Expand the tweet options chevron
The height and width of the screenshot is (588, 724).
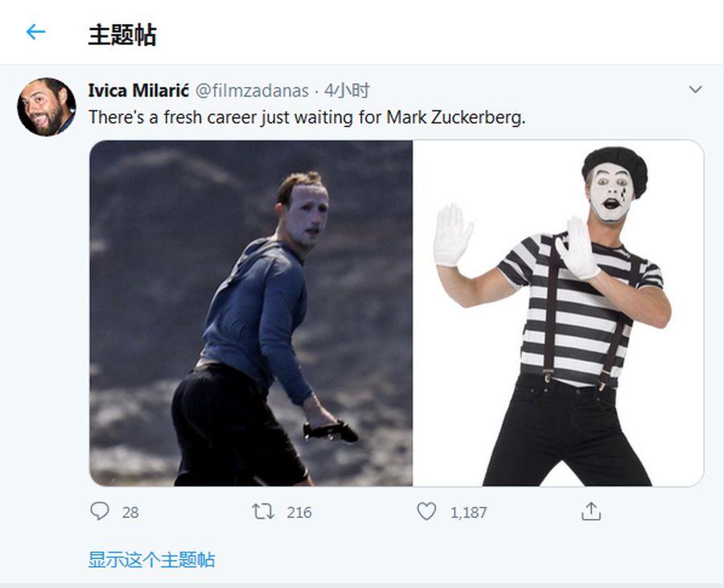(695, 89)
